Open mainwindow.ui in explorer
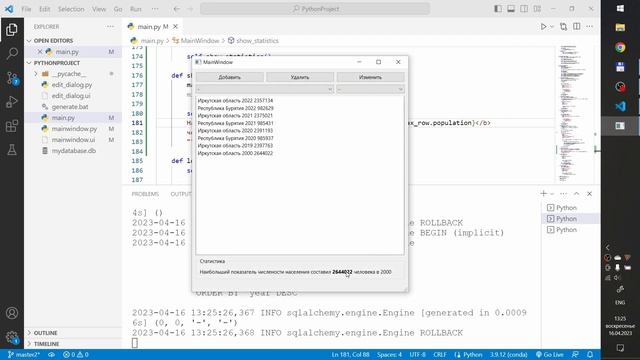This screenshot has height=360, width=640. (x=73, y=140)
